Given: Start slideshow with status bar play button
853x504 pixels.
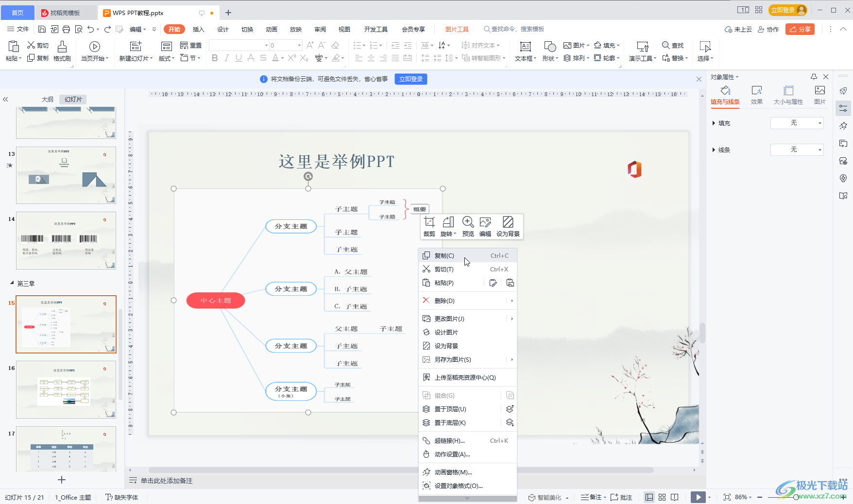Looking at the screenshot, I should click(698, 497).
